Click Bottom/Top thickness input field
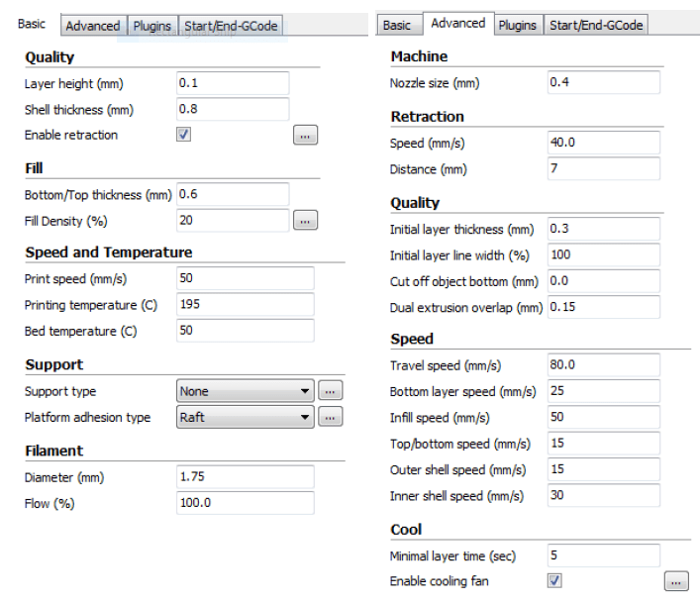This screenshot has width=700, height=604. click(233, 194)
